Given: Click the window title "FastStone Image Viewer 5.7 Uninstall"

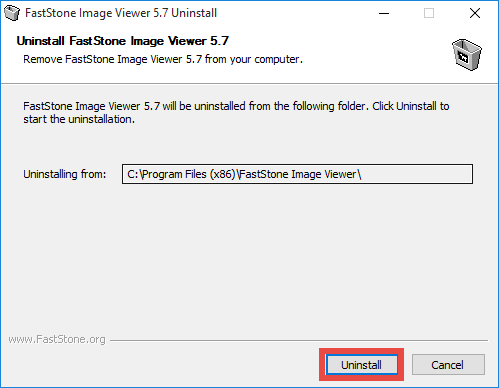Looking at the screenshot, I should (121, 13).
